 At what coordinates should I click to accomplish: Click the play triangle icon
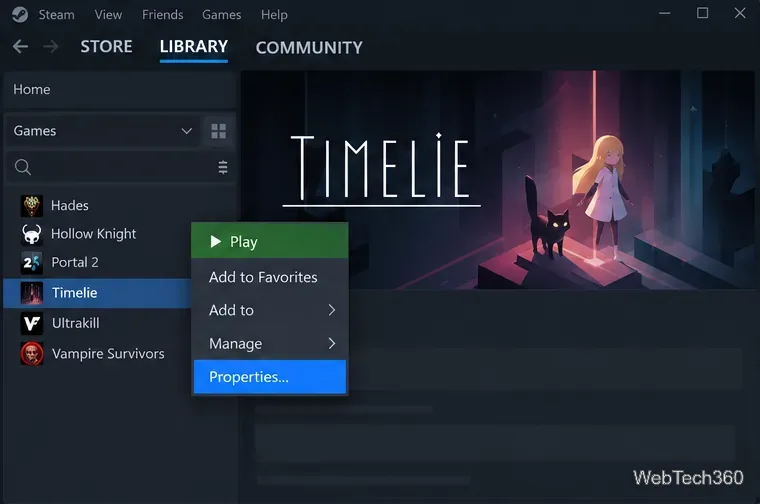tap(216, 241)
